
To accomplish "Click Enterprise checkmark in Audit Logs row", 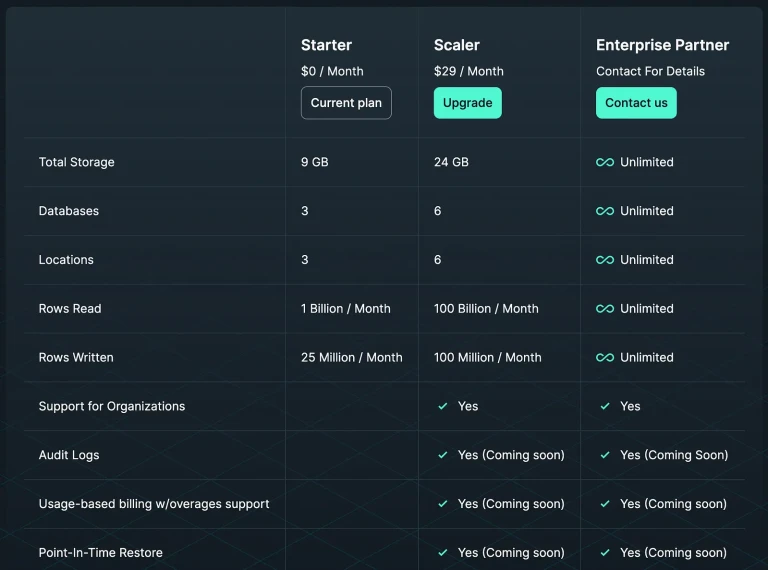I will click(605, 455).
